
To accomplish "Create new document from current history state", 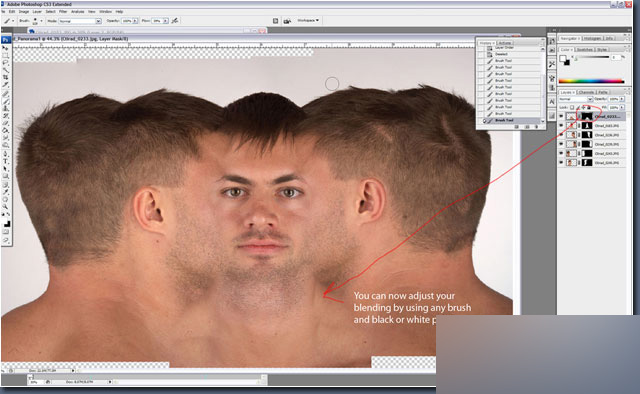I will click(517, 127).
